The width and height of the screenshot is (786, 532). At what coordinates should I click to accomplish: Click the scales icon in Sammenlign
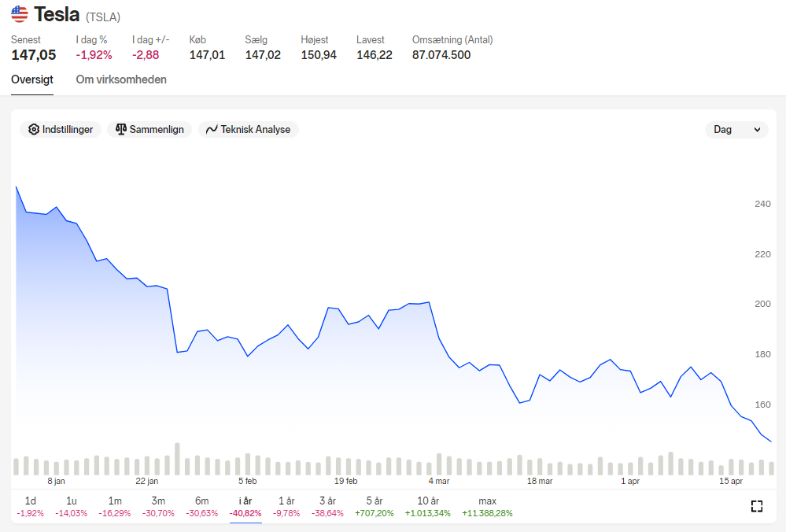pyautogui.click(x=121, y=129)
